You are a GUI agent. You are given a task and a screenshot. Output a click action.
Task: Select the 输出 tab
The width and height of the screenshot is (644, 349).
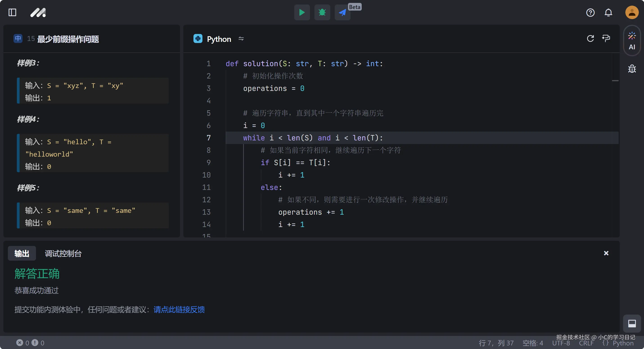[x=22, y=254]
